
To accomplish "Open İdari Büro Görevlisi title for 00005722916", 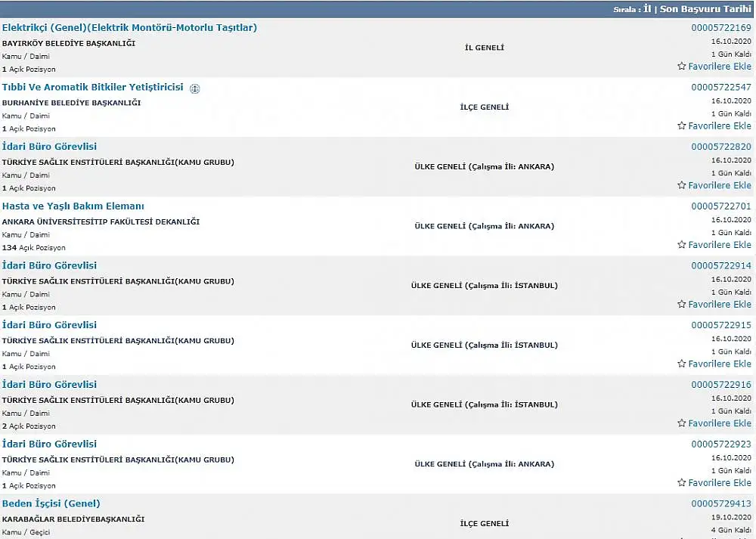I will click(49, 385).
